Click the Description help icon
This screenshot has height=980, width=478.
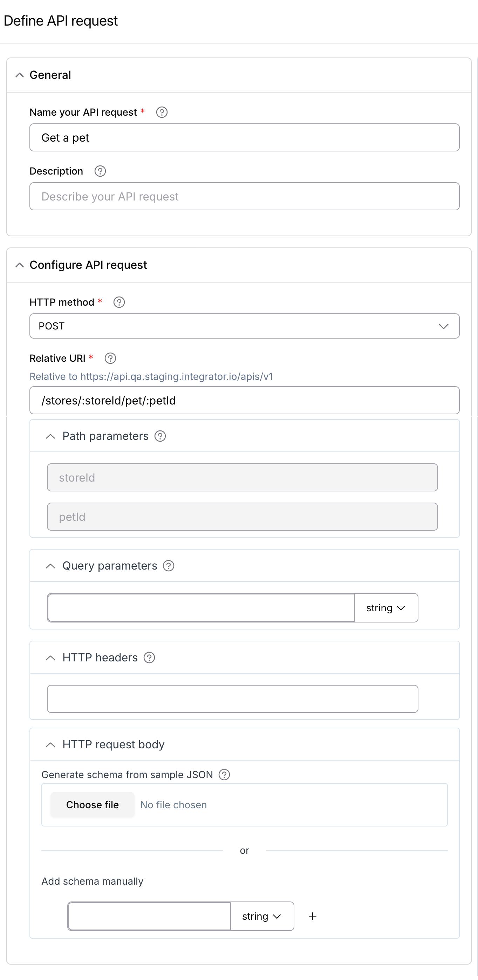point(100,171)
